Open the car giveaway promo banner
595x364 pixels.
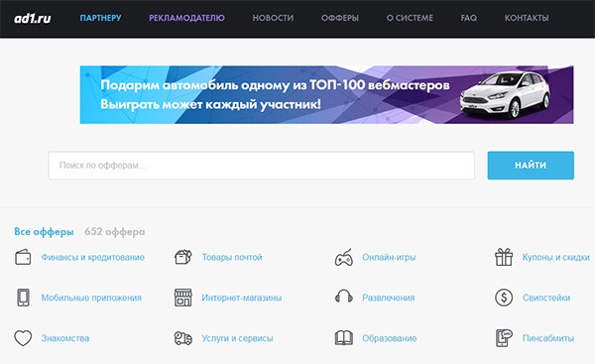[326, 94]
